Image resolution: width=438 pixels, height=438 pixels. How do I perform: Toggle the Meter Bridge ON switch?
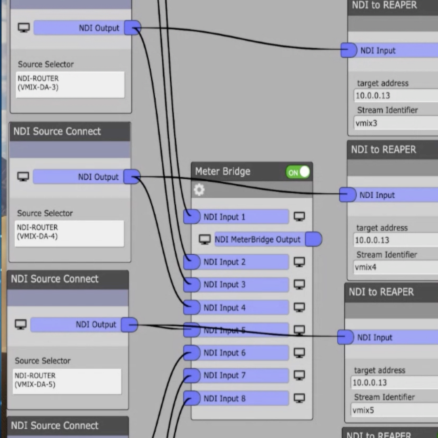coord(298,172)
